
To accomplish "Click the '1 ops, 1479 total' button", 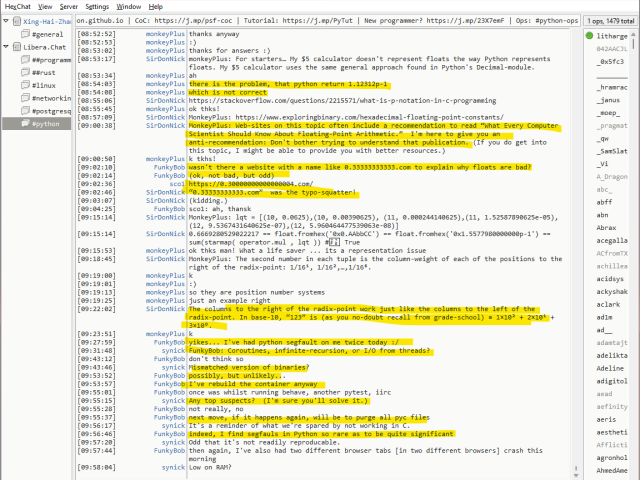I will (607, 21).
